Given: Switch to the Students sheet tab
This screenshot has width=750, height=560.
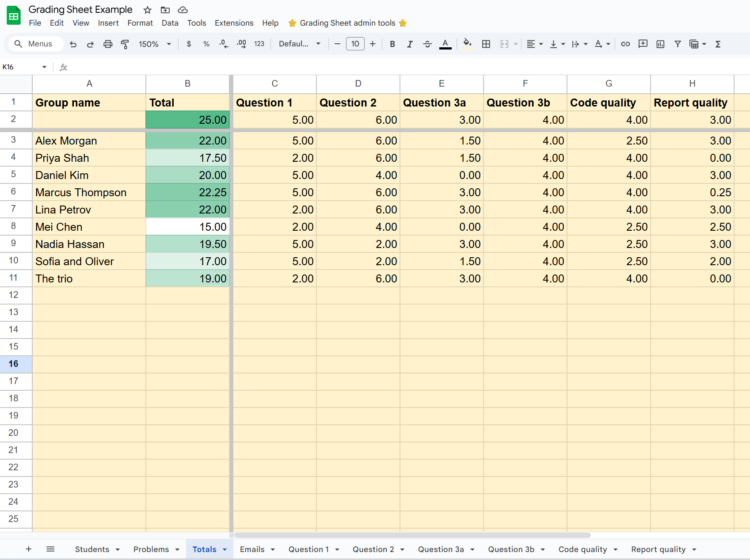Looking at the screenshot, I should pos(92,549).
